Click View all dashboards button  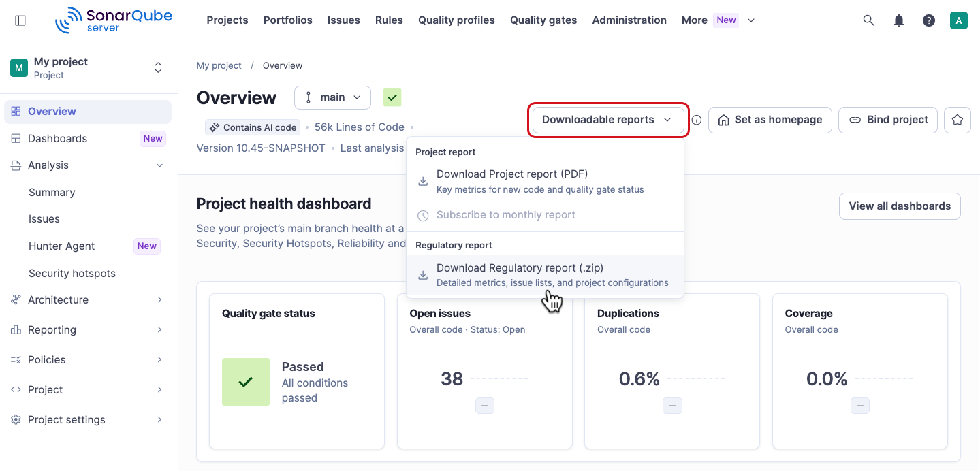tap(900, 206)
